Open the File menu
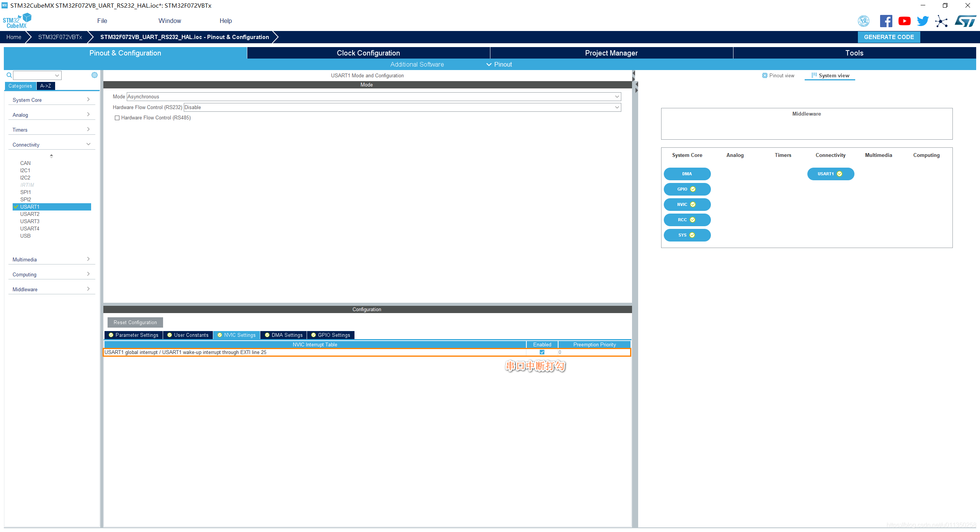The height and width of the screenshot is (532, 980). (102, 21)
